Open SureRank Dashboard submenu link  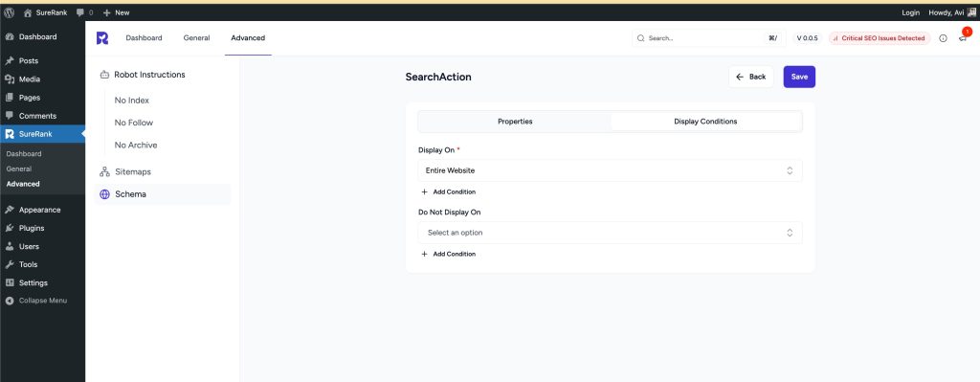point(24,154)
